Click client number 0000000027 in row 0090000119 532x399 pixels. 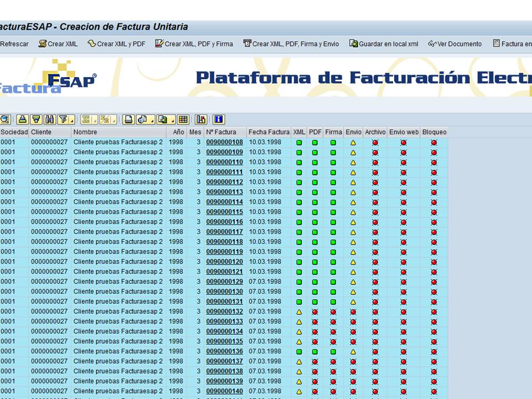click(49, 252)
